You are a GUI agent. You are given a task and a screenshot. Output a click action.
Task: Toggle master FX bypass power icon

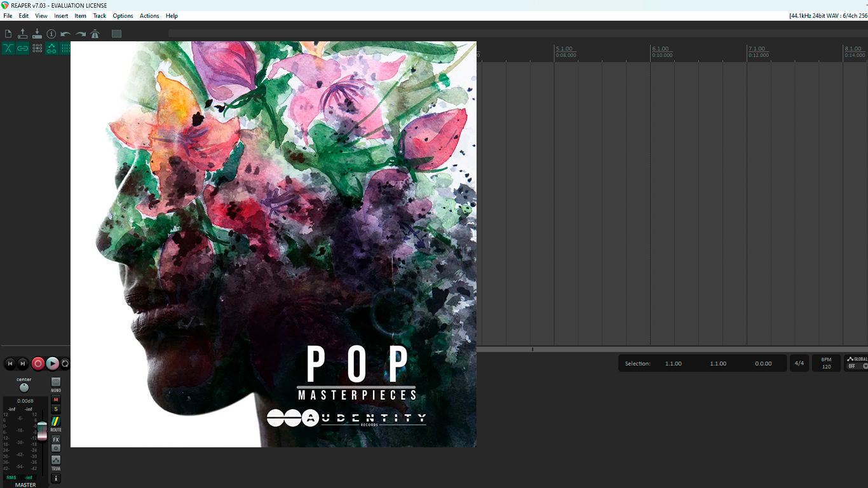click(56, 448)
